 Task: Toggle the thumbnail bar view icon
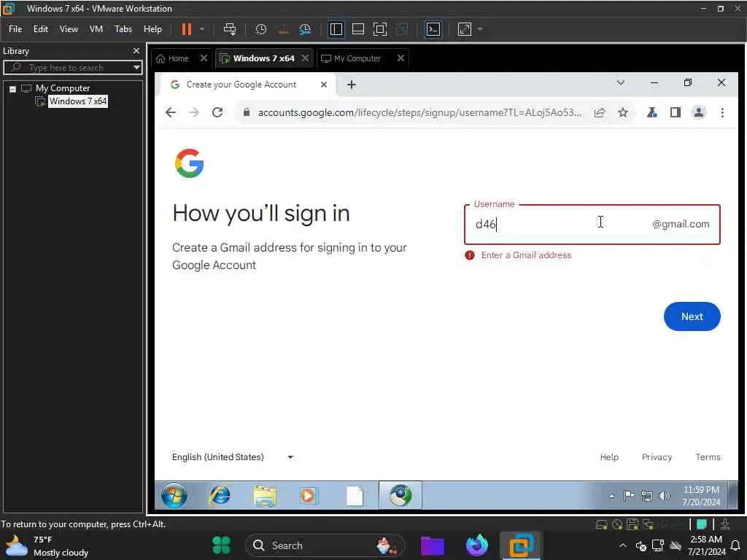(x=357, y=29)
